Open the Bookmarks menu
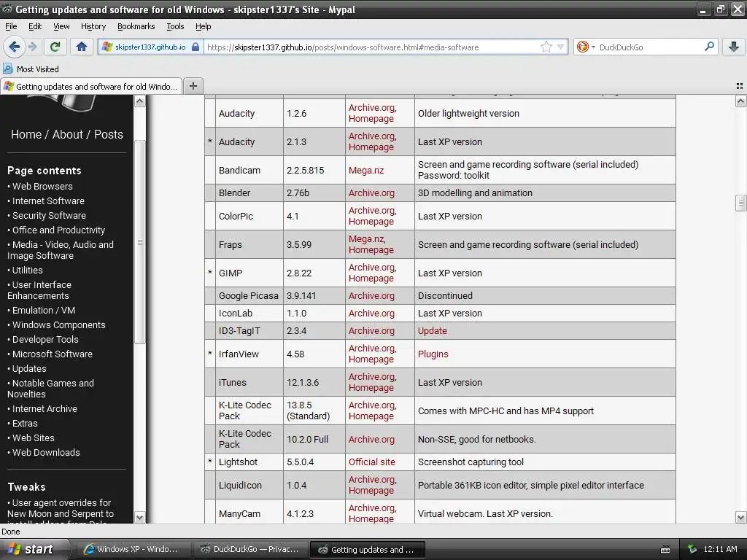Screen dimensions: 747x560 click(136, 26)
